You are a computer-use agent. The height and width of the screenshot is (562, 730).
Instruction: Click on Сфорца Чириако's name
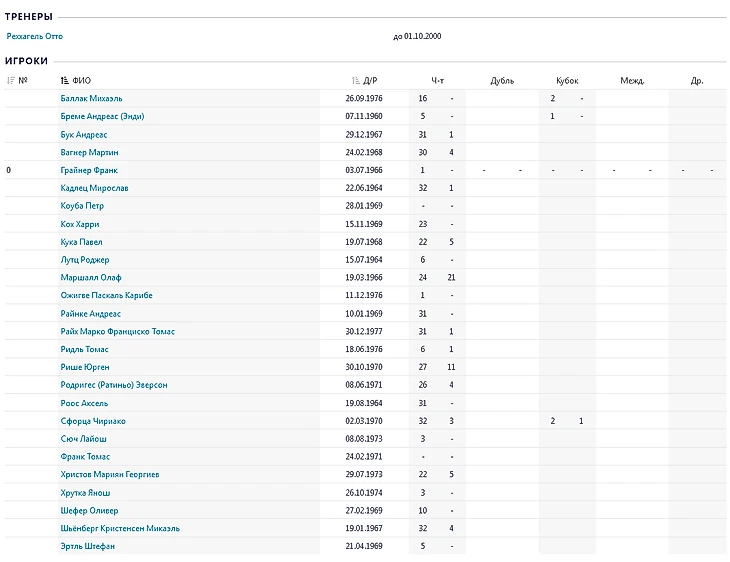tap(93, 421)
